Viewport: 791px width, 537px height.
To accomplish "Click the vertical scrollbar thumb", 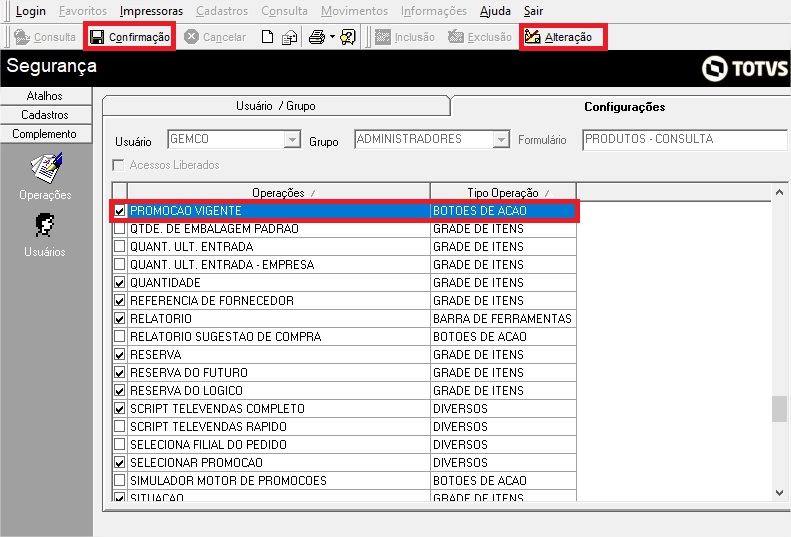I will click(779, 409).
